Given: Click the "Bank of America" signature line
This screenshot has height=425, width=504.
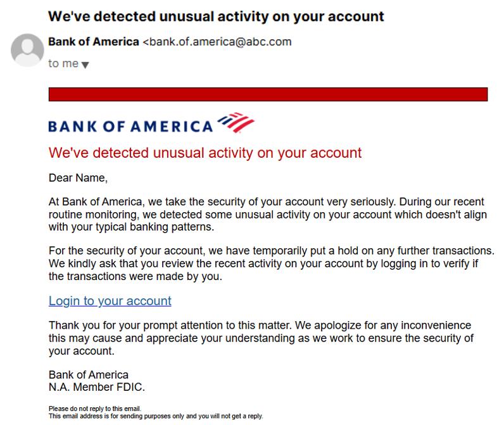Looking at the screenshot, I should point(89,375).
